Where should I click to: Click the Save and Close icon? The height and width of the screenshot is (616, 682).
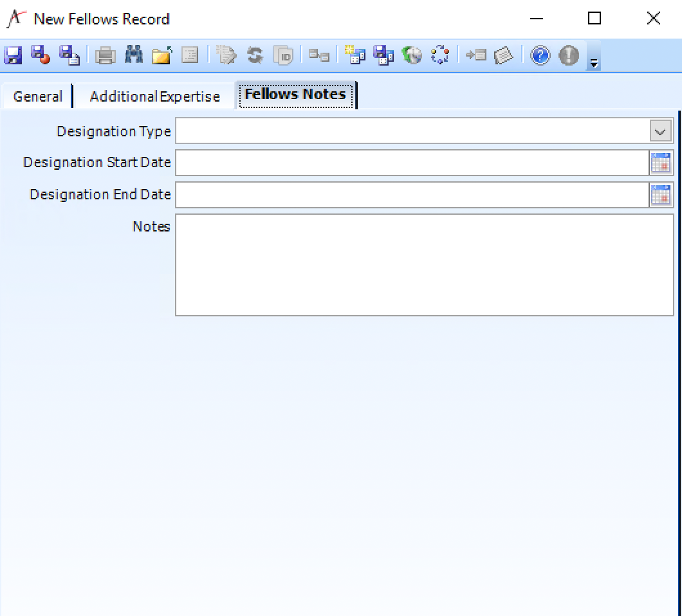pyautogui.click(x=41, y=55)
